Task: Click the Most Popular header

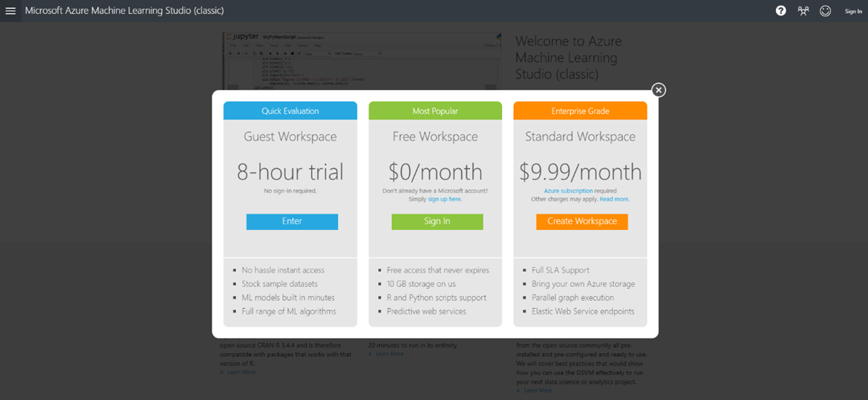Action: coord(435,111)
